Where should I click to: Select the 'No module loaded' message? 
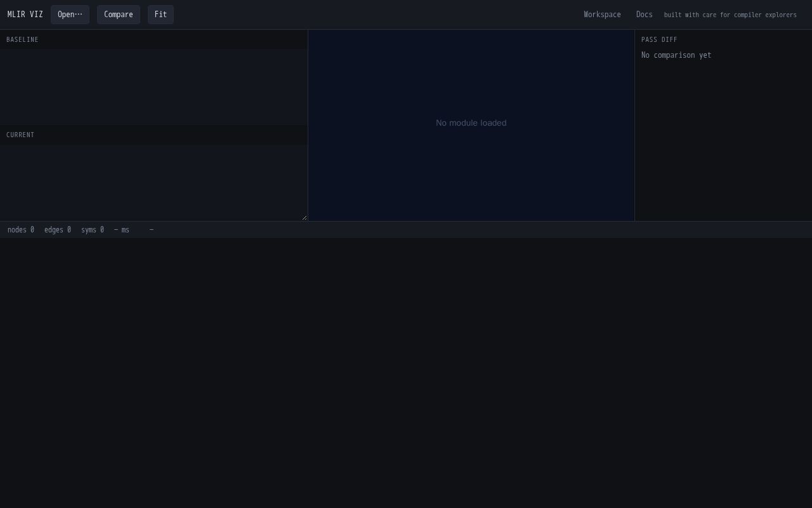pos(471,123)
